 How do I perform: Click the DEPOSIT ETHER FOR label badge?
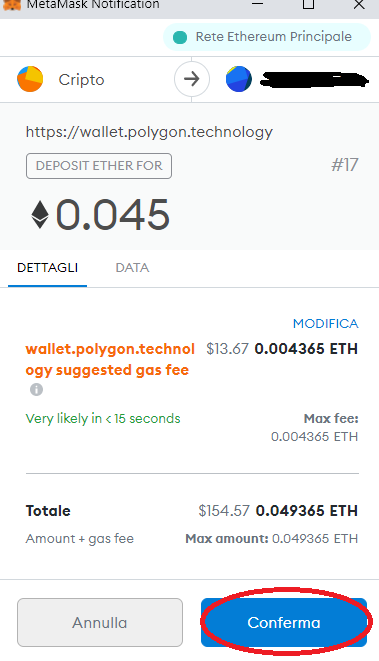(x=99, y=166)
